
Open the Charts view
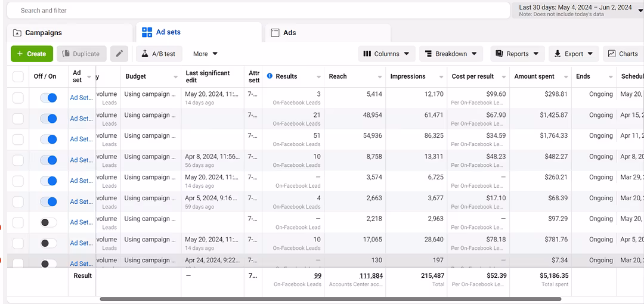[623, 54]
